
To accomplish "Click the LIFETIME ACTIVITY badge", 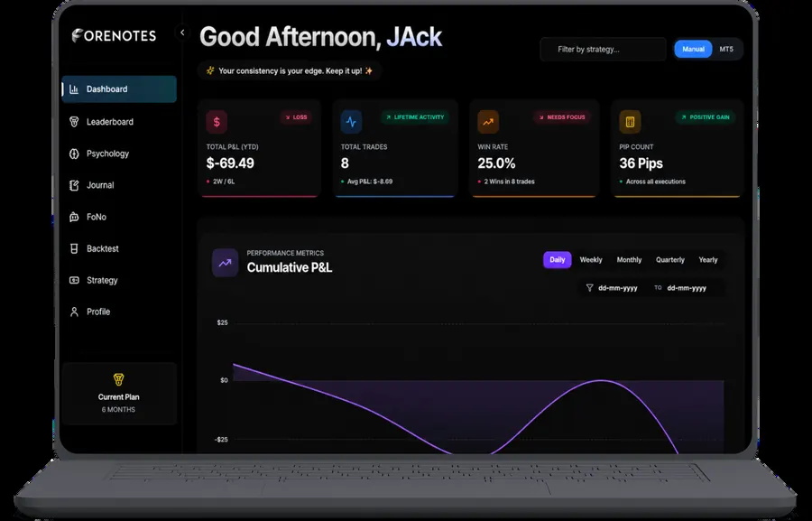I will coord(415,117).
